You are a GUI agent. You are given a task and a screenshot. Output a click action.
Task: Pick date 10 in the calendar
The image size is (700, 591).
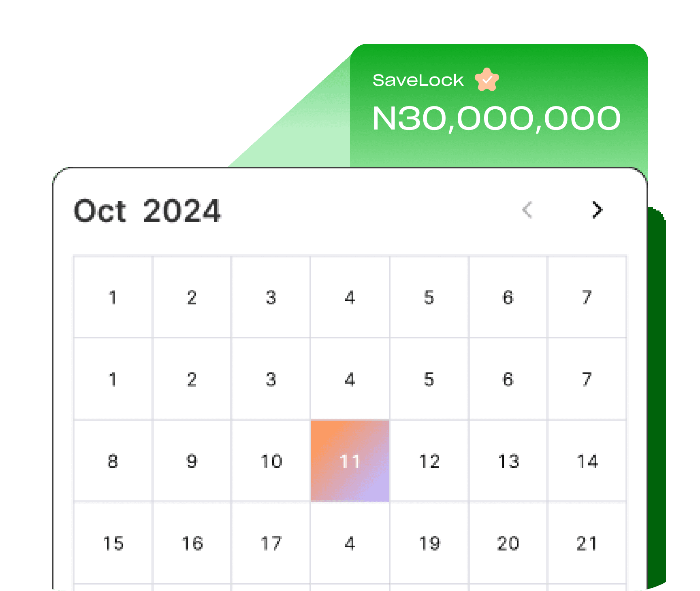271,461
